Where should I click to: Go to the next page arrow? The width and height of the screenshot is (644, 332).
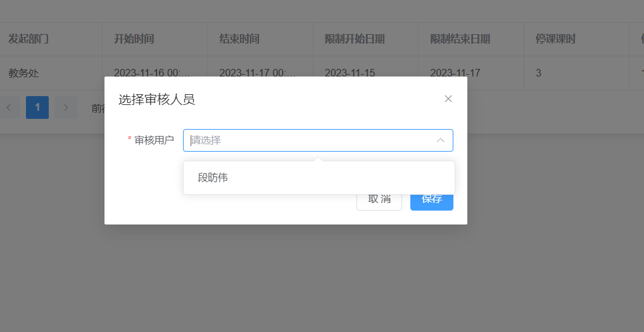66,108
